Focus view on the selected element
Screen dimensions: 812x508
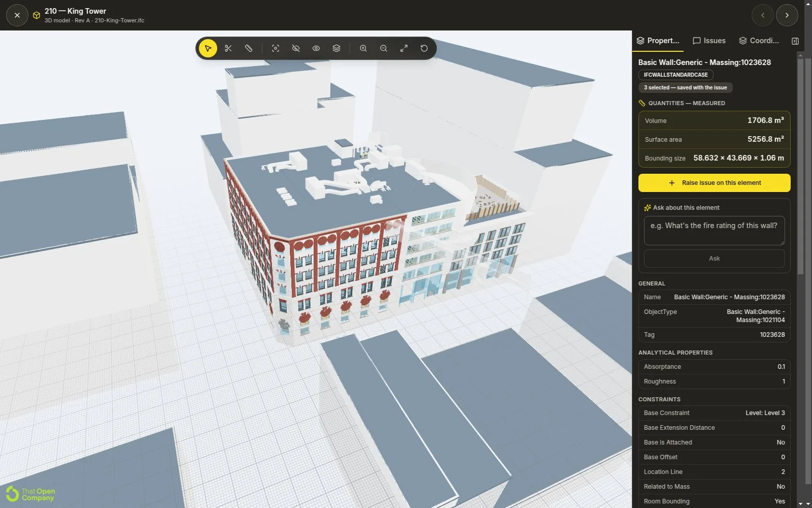276,48
